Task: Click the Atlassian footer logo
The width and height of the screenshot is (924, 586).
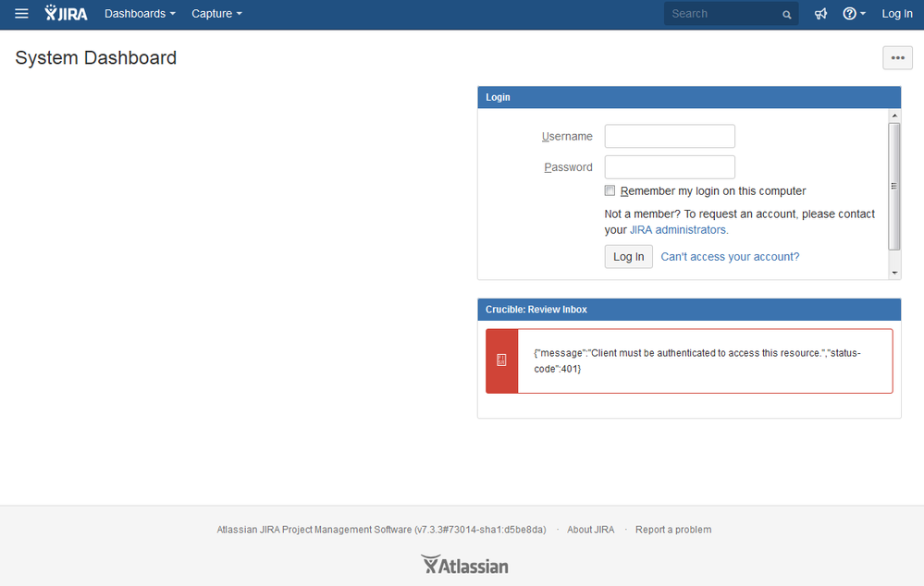Action: coord(464,564)
